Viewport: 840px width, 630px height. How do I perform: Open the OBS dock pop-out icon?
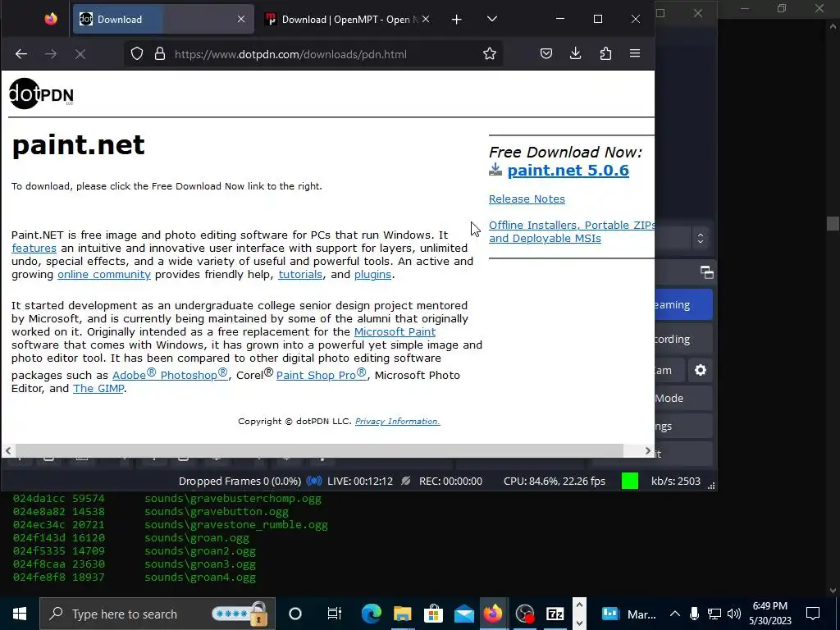point(706,272)
